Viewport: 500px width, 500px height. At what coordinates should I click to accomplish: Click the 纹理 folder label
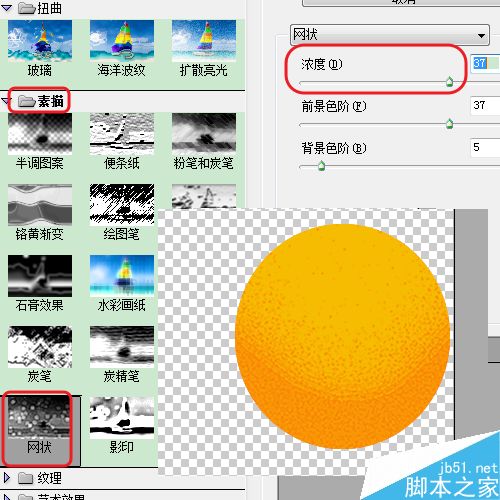pos(50,479)
